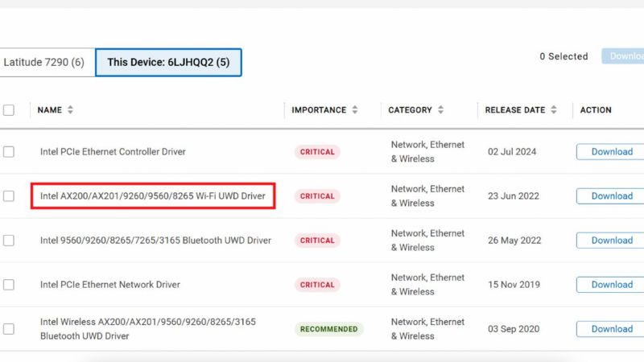The height and width of the screenshot is (362, 644).
Task: Sort by Category using its sort arrows
Action: [440, 109]
